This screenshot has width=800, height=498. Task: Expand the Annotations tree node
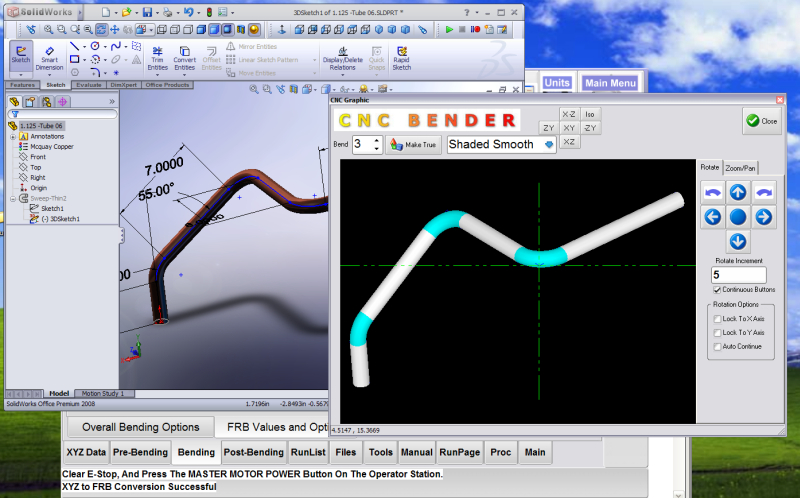13,137
